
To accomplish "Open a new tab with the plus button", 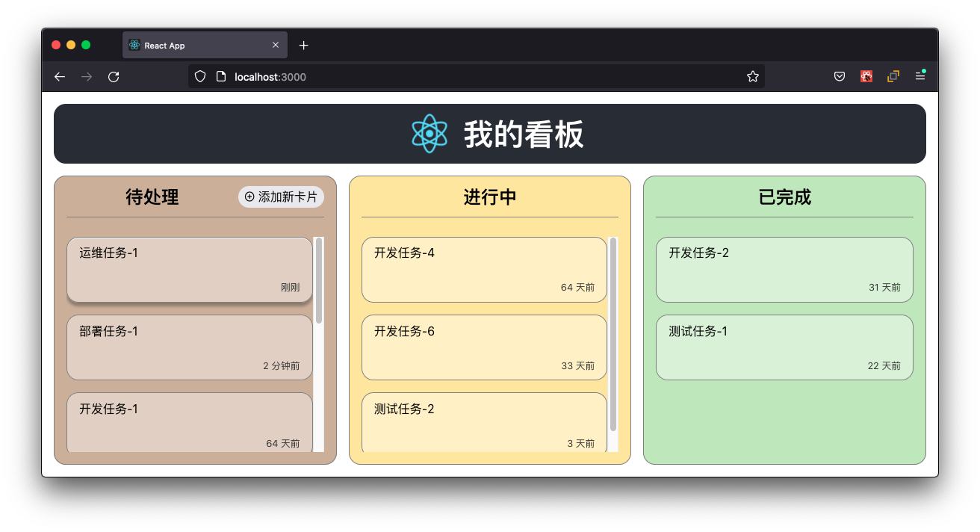I will pos(303,46).
